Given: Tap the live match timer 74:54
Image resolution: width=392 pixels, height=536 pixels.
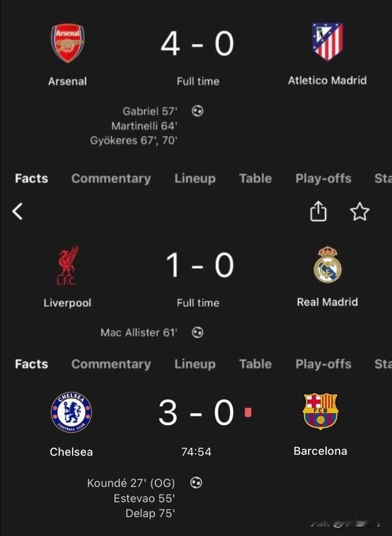Looking at the screenshot, I should (x=197, y=452).
